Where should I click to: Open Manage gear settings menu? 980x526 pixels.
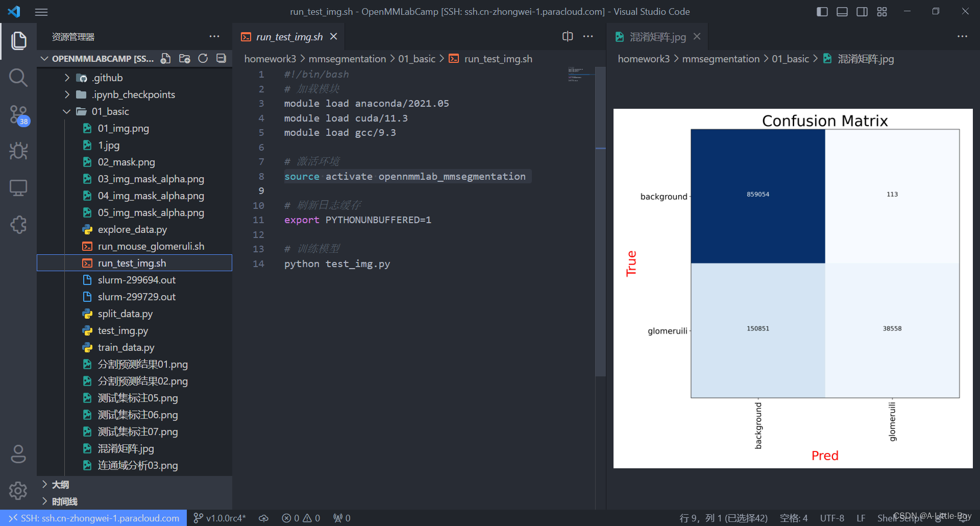18,491
